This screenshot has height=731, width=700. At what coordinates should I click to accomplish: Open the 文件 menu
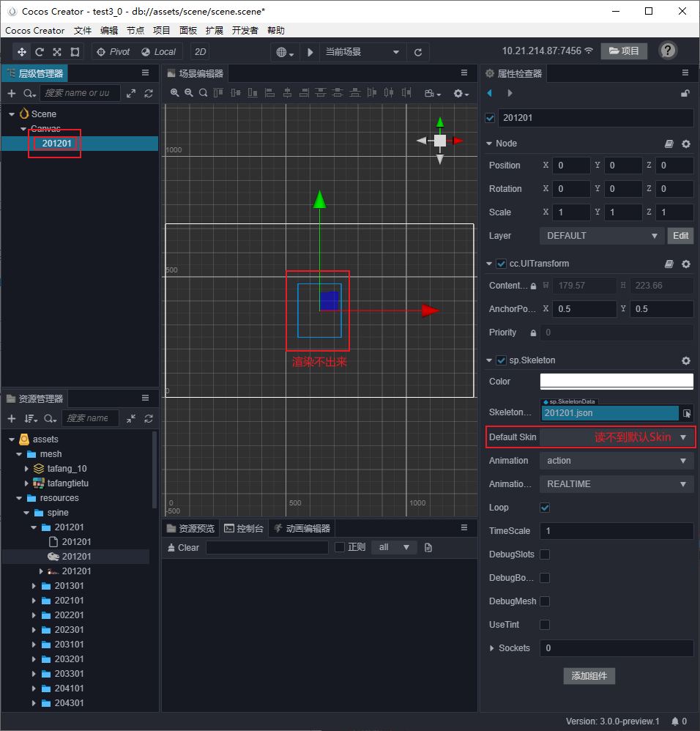pos(83,31)
